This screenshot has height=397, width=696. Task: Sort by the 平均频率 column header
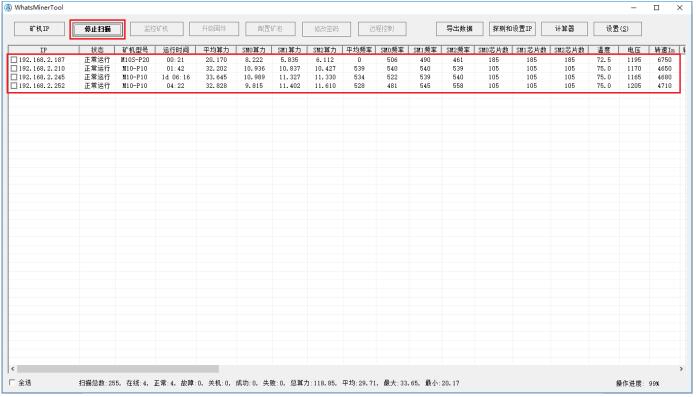click(359, 50)
